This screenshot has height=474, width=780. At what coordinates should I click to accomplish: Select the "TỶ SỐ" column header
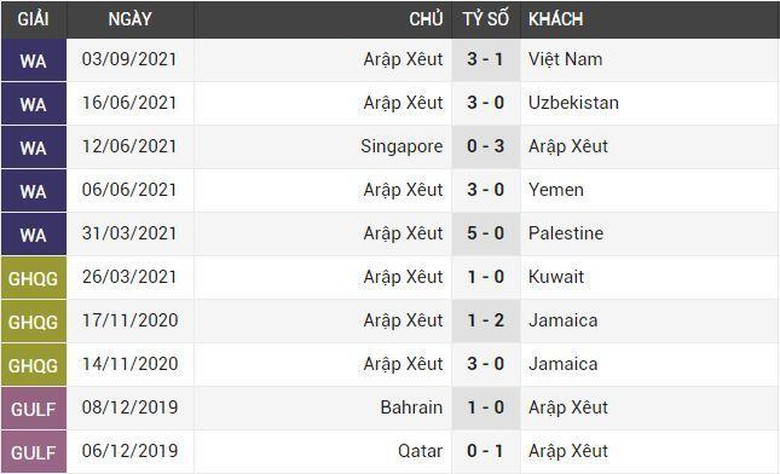coord(486,19)
